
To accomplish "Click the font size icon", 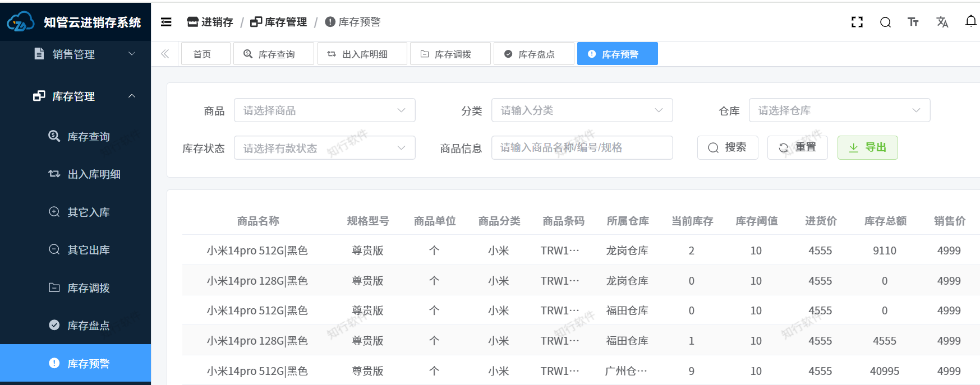I will pyautogui.click(x=913, y=22).
